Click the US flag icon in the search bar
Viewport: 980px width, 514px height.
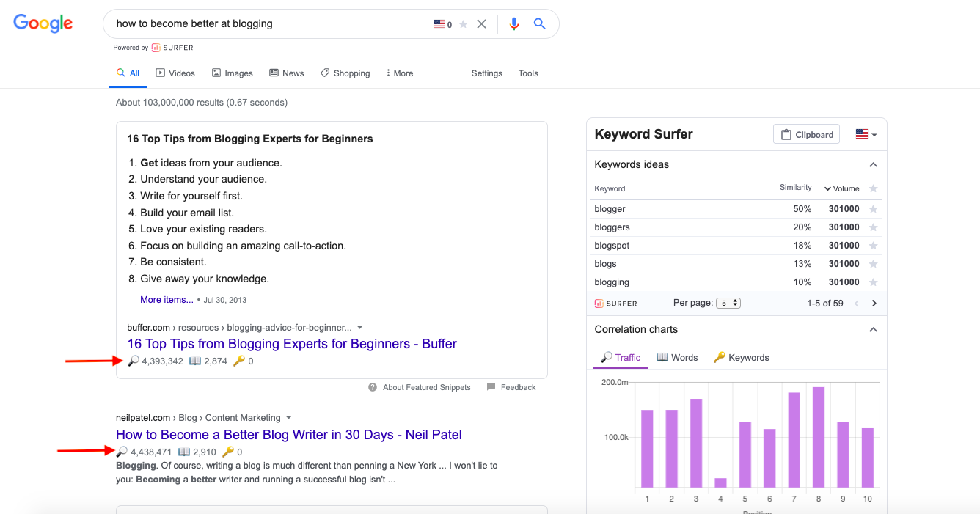point(439,23)
